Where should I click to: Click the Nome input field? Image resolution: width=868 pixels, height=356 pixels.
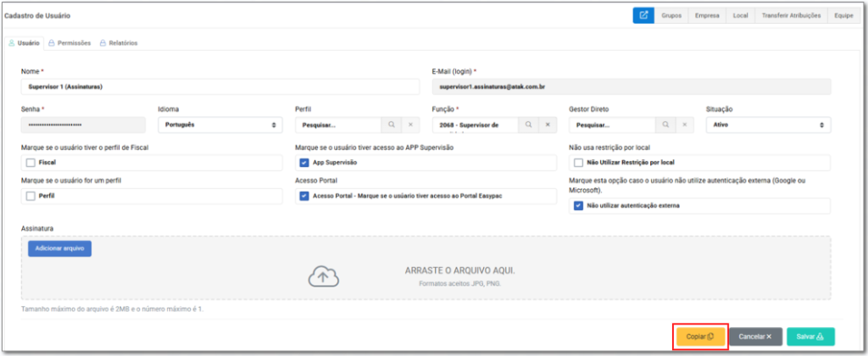click(220, 87)
